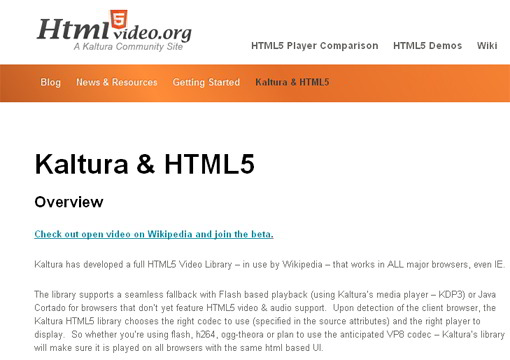Follow 'Check out open video on Wikipedia' link
This screenshot has height=360, width=510.
coord(154,234)
